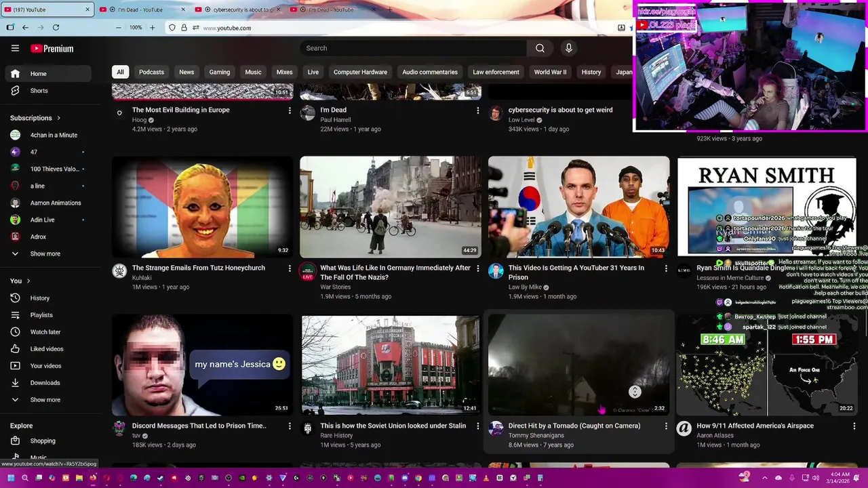Open options for How 9/11 Affected video
The width and height of the screenshot is (868, 488).
pyautogui.click(x=854, y=426)
